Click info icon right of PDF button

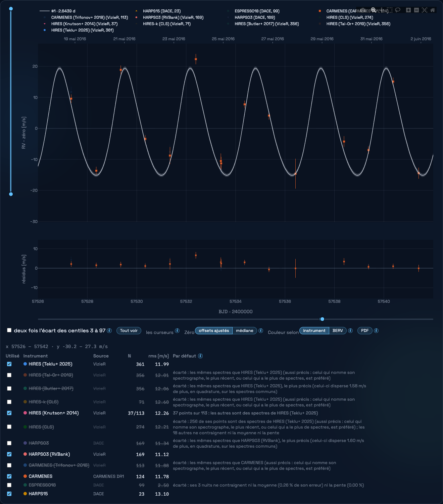click(376, 331)
